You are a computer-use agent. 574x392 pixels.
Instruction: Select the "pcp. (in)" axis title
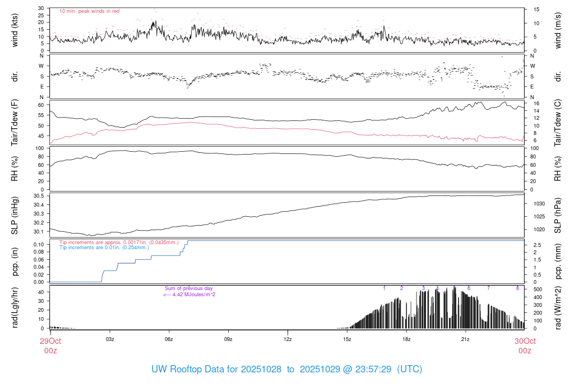16,262
